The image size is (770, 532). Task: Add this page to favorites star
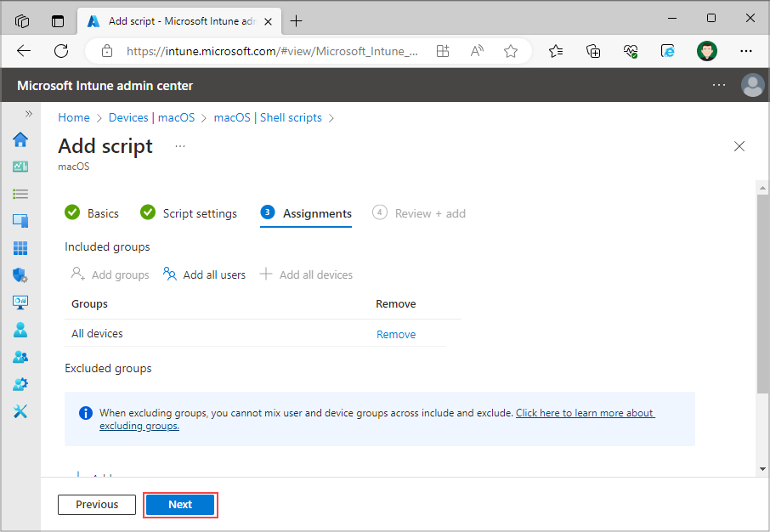pyautogui.click(x=511, y=51)
